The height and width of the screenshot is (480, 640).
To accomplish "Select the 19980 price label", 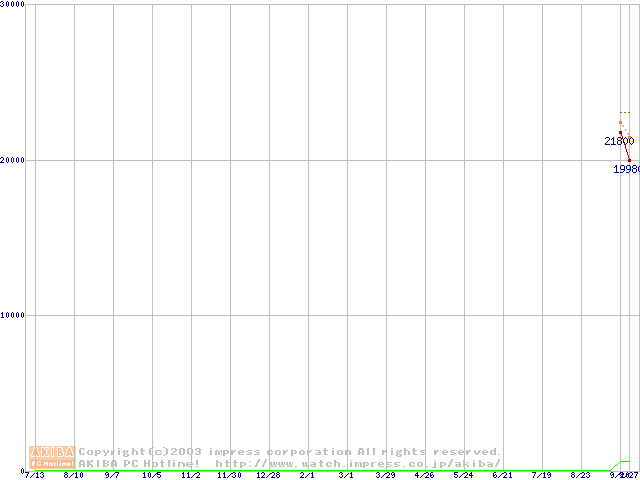I will [x=627, y=169].
